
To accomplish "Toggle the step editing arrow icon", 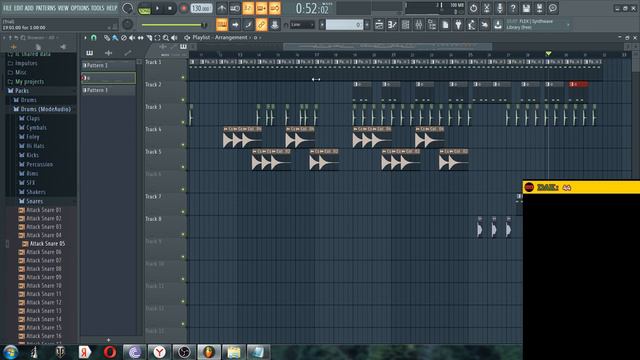I will [x=235, y=25].
